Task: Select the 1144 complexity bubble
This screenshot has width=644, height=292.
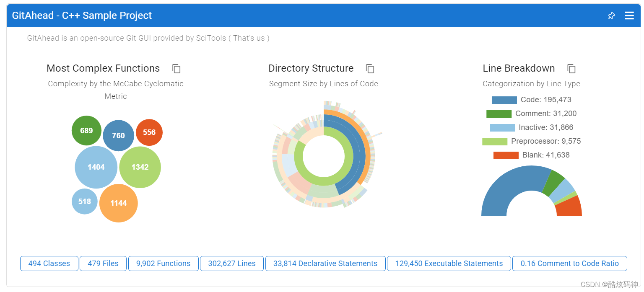Action: 119,203
